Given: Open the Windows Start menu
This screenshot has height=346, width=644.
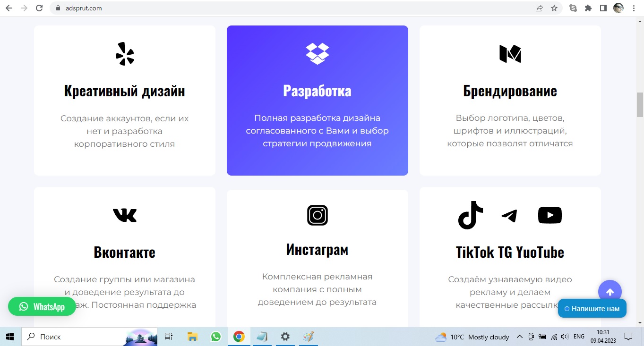Looking at the screenshot, I should [x=10, y=337].
